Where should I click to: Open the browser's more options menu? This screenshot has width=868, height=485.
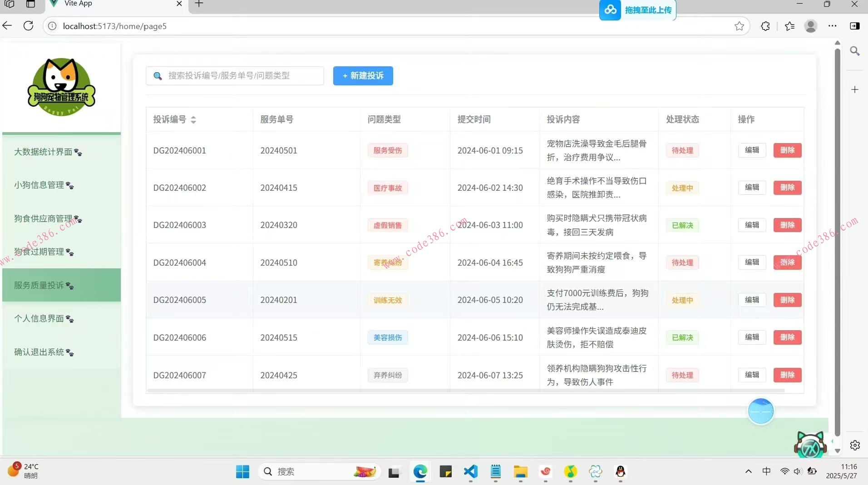833,26
